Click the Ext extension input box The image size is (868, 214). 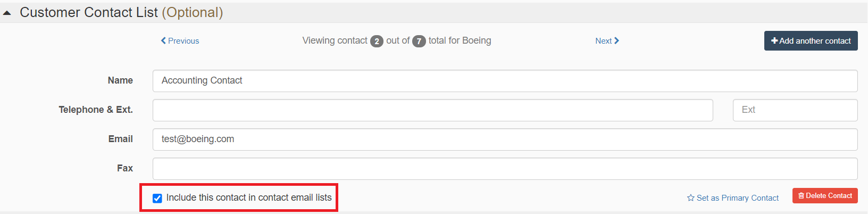point(795,110)
